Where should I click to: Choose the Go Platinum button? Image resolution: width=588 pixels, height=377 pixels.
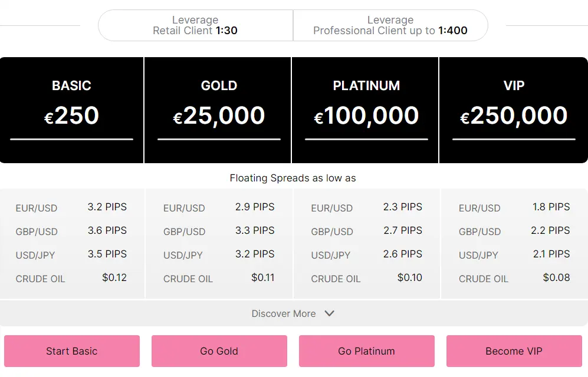pyautogui.click(x=366, y=351)
